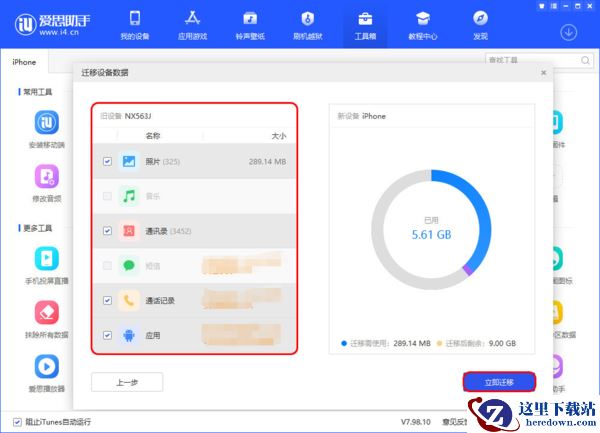Open 爱思播放器 (i4 Player) tool
This screenshot has width=600, height=433.
pyautogui.click(x=47, y=374)
